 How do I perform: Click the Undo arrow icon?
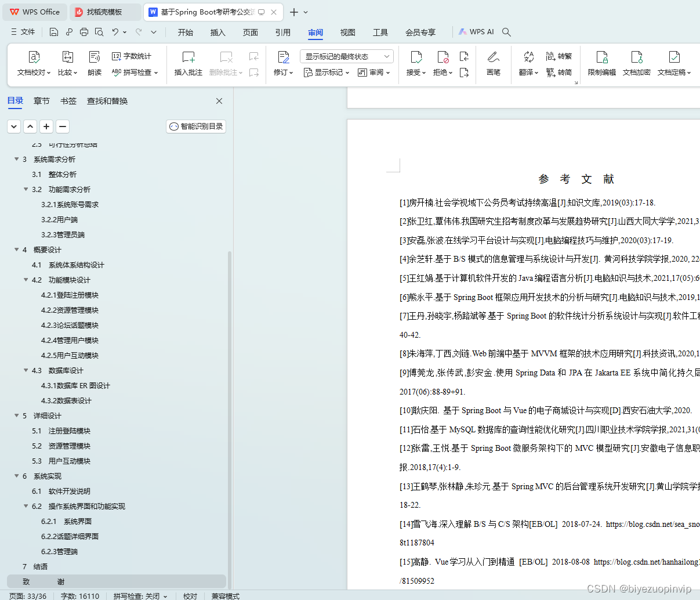[115, 32]
